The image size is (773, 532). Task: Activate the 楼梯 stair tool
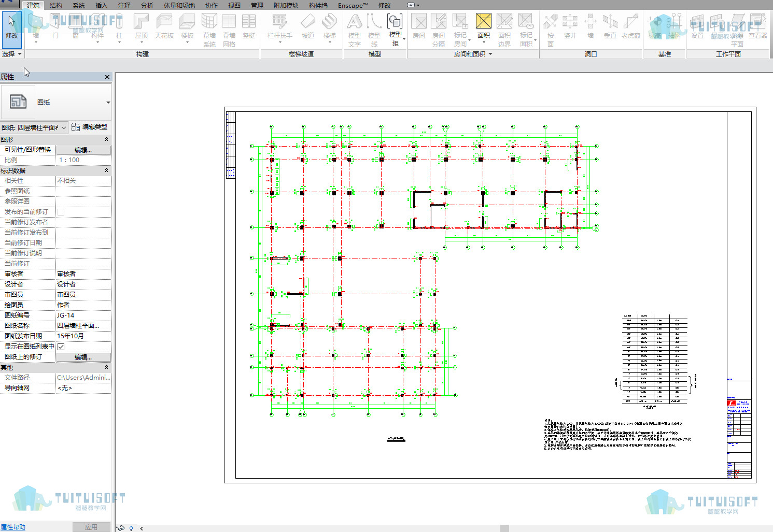pos(330,28)
